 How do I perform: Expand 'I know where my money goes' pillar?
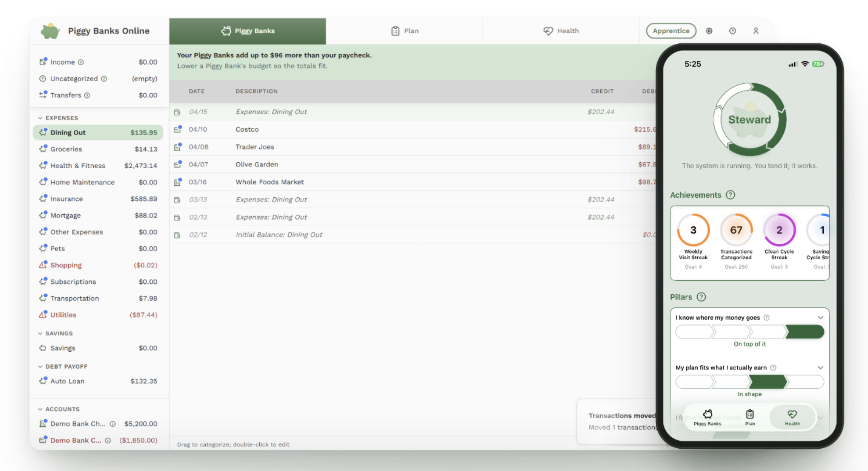click(x=820, y=318)
